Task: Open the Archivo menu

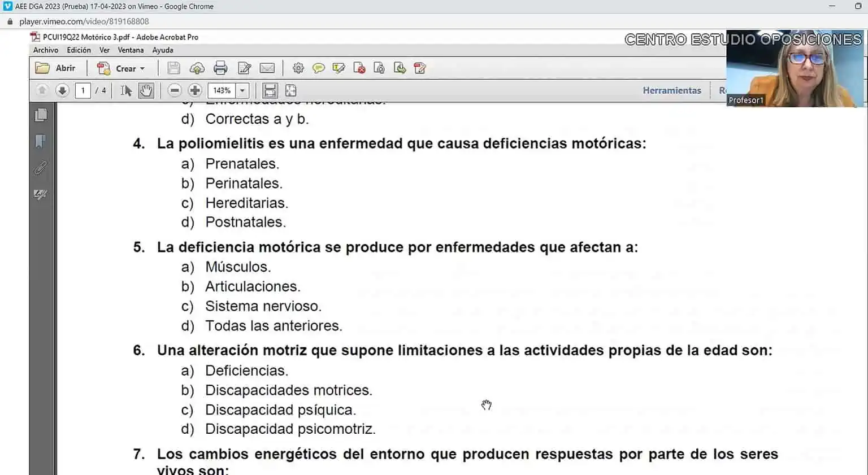Action: (46, 50)
